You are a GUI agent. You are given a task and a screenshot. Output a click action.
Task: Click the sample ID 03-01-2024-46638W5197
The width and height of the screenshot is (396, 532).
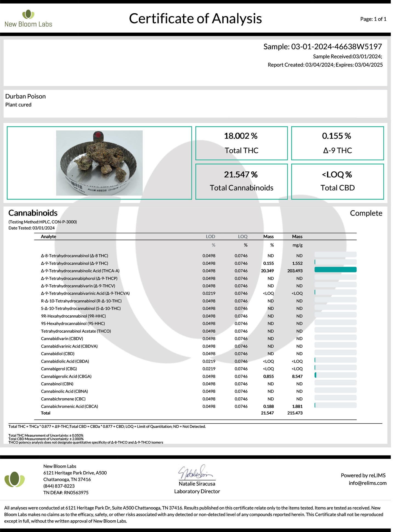coord(337,47)
